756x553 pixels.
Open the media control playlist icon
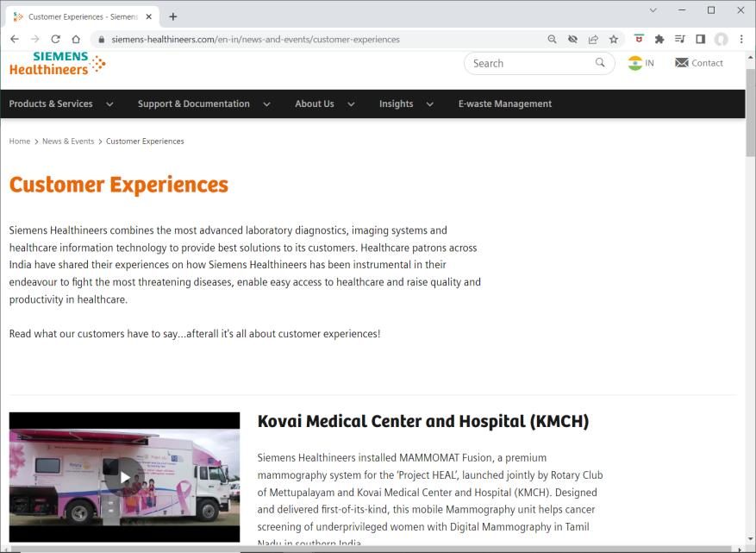coord(680,39)
